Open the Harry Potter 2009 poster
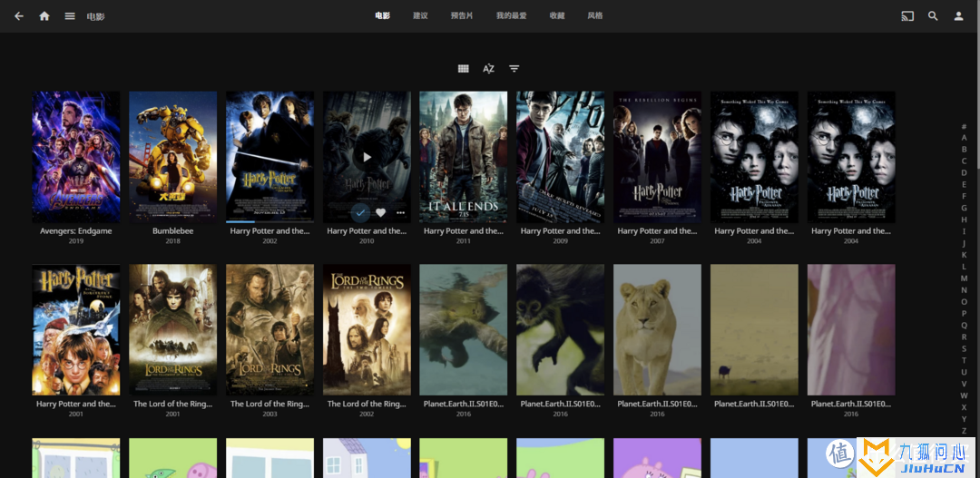 (x=561, y=157)
